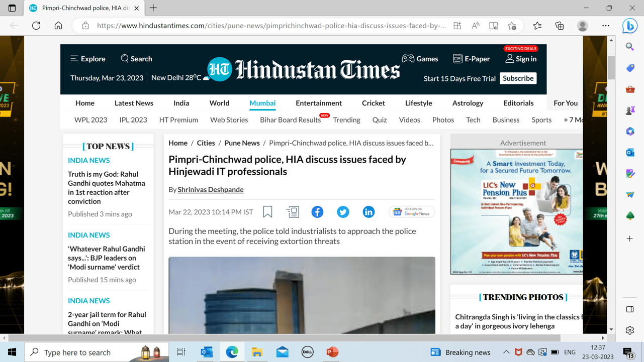Viewport: 644px width, 362px height.
Task: Go to Home in the main navigation
Action: pos(85,103)
